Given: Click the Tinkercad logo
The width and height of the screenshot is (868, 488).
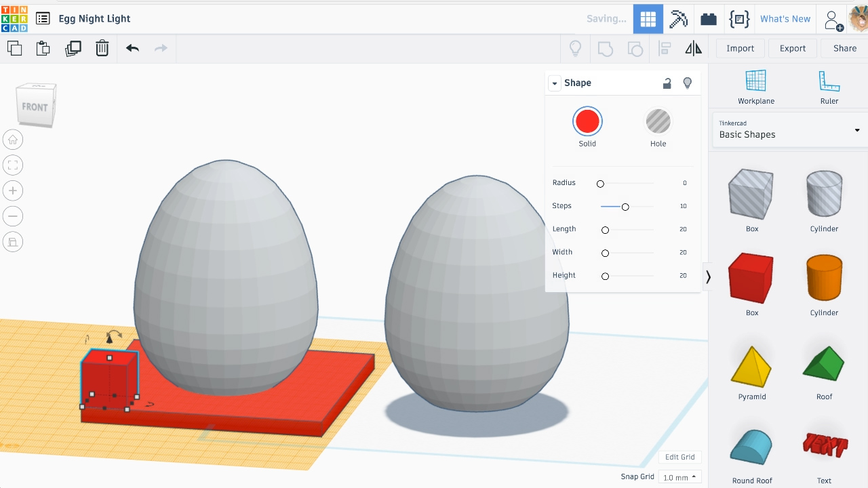Looking at the screenshot, I should 15,18.
